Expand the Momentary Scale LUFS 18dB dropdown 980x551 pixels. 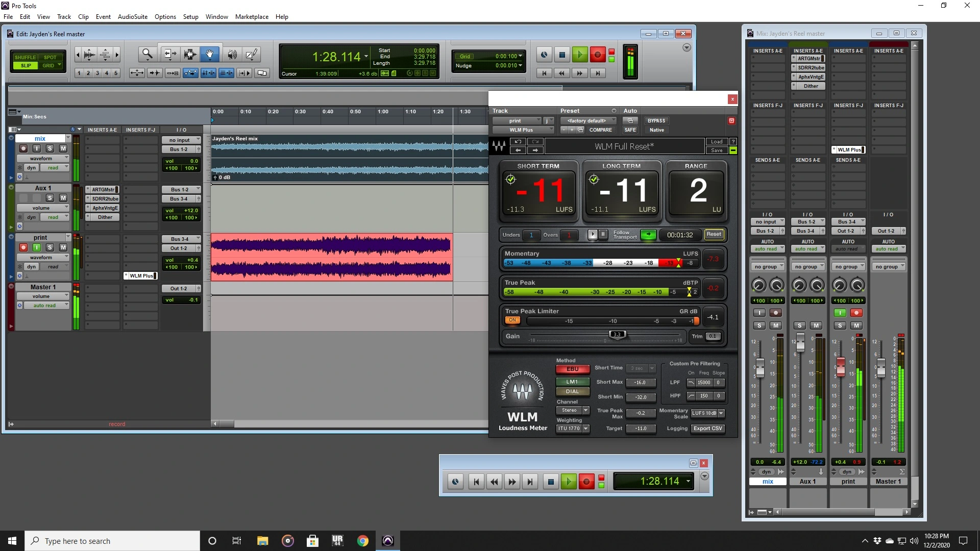pyautogui.click(x=707, y=413)
